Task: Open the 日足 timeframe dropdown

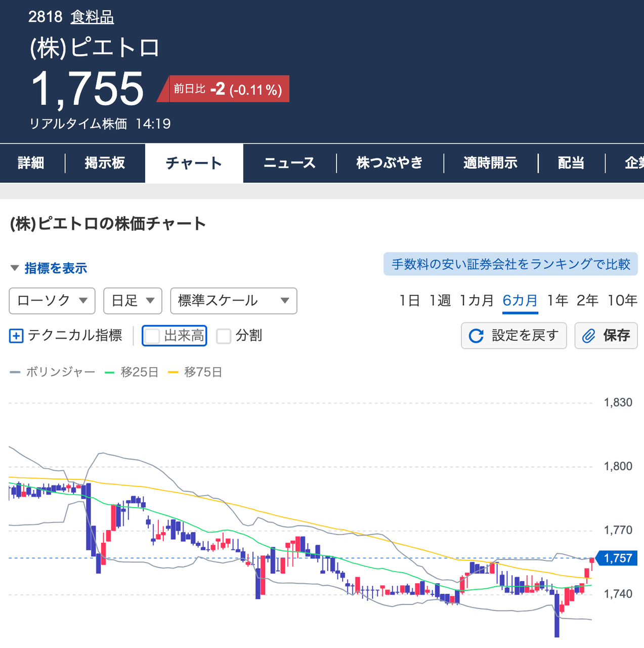Action: point(133,301)
